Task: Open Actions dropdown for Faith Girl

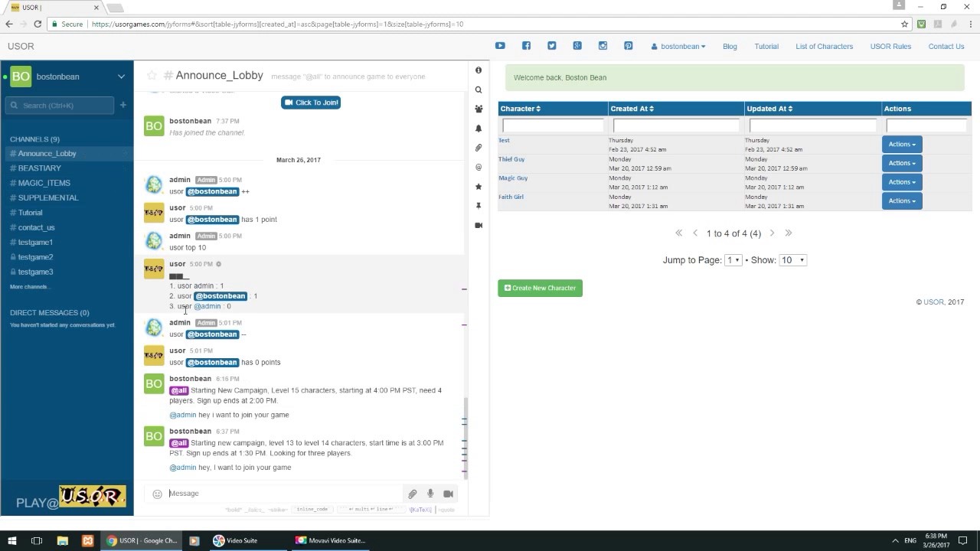Action: click(902, 201)
